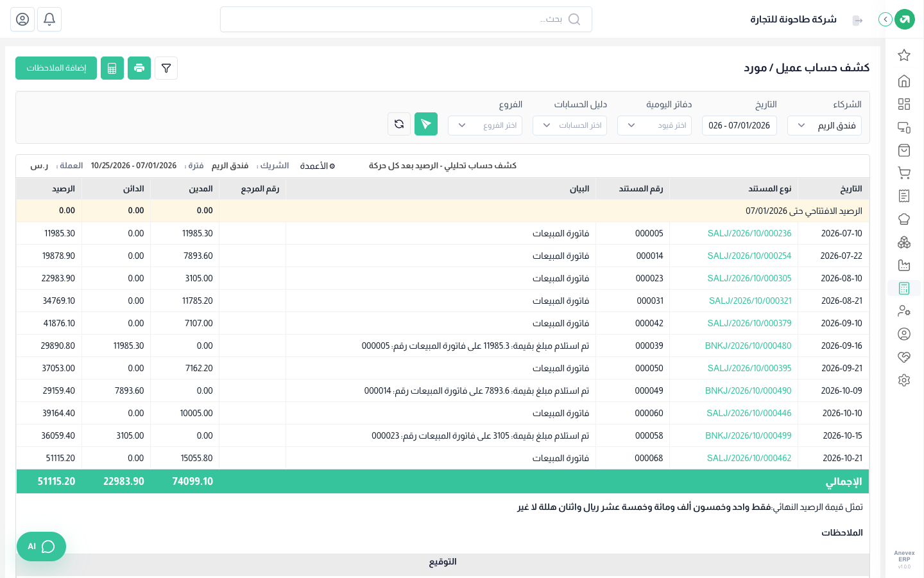The width and height of the screenshot is (924, 578).
Task: Open the handshake heart icon in sidebar
Action: click(904, 357)
